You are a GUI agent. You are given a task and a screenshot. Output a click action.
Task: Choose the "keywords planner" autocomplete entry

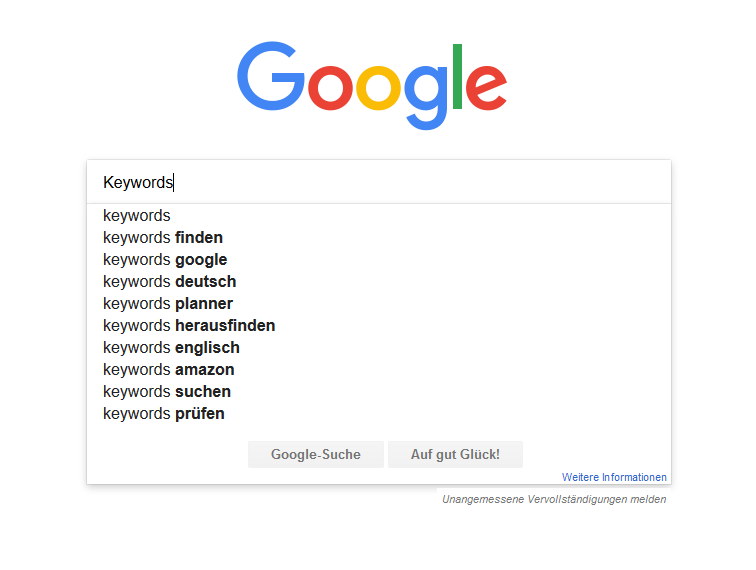pyautogui.click(x=379, y=304)
